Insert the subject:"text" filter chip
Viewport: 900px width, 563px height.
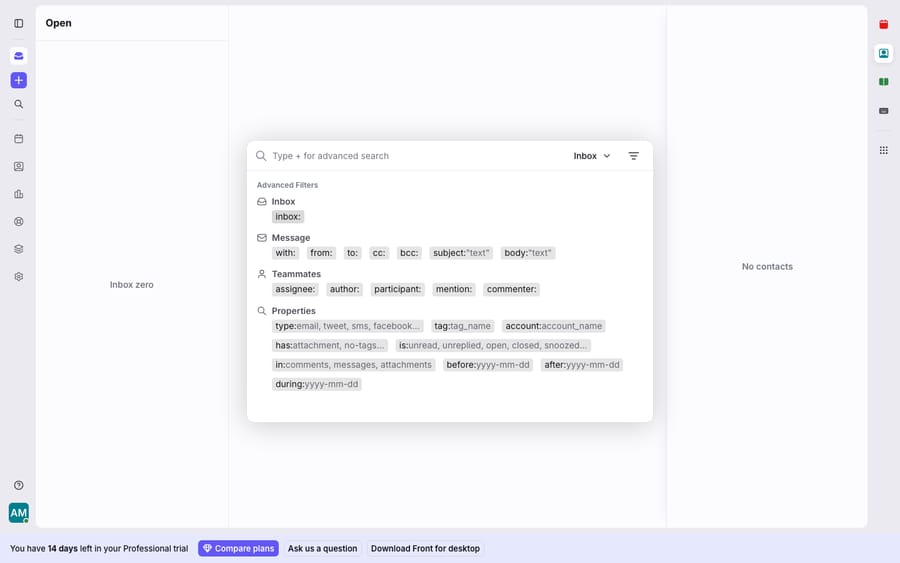click(461, 253)
